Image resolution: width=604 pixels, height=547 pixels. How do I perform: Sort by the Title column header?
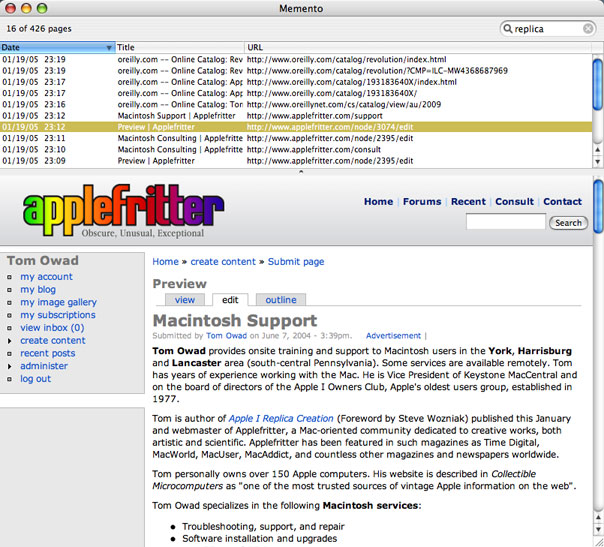[x=180, y=47]
